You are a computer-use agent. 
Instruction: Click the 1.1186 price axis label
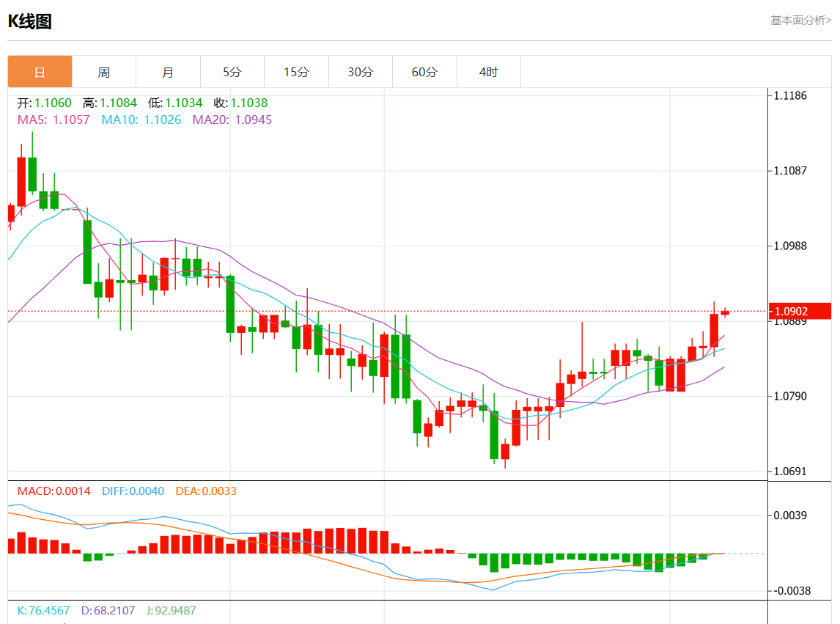pyautogui.click(x=792, y=95)
